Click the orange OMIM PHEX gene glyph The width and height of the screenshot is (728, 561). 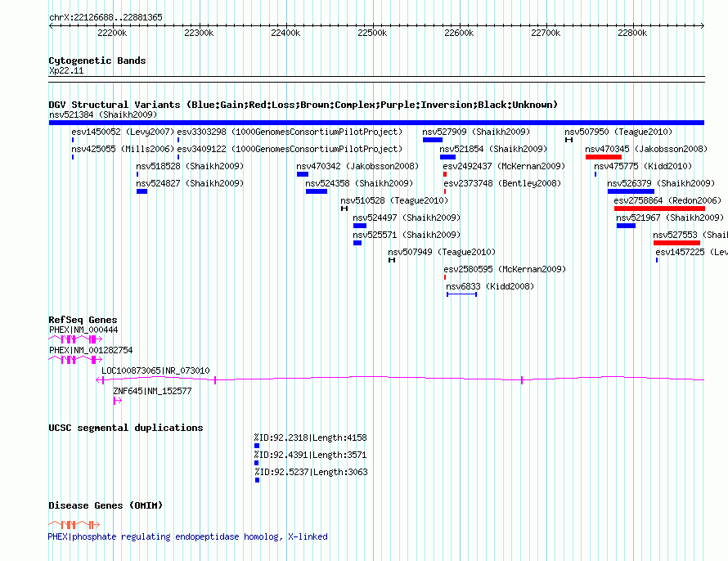pos(74,525)
